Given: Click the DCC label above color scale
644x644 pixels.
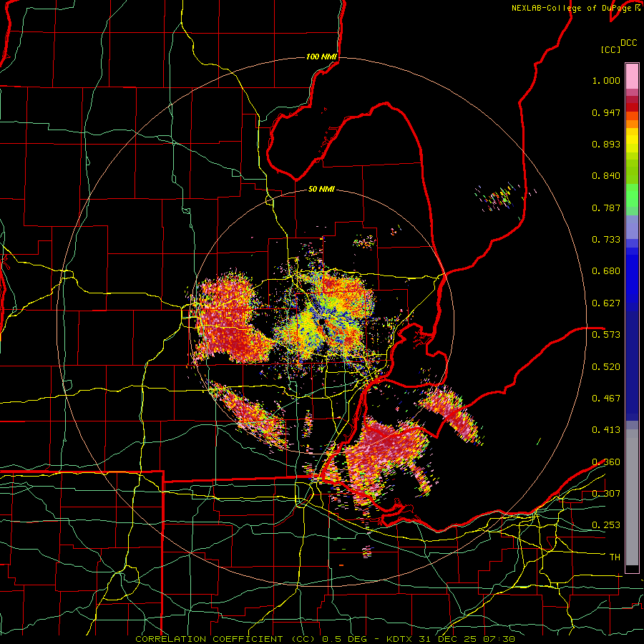Looking at the screenshot, I should point(628,43).
